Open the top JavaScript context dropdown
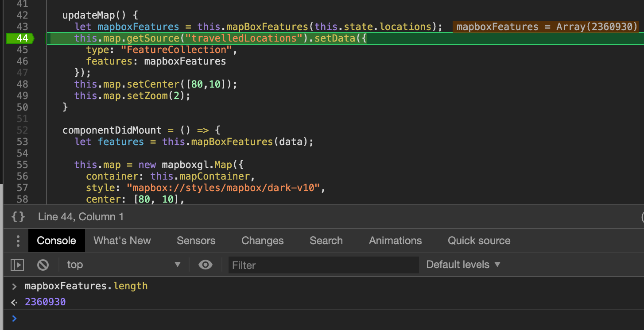Image resolution: width=644 pixels, height=330 pixels. point(124,265)
